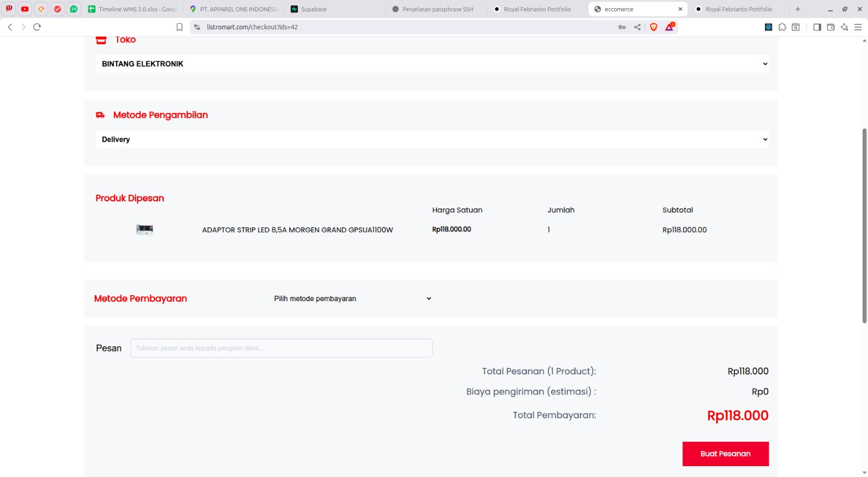868x477 pixels.
Task: Reload the page with refresh icon
Action: 37,27
